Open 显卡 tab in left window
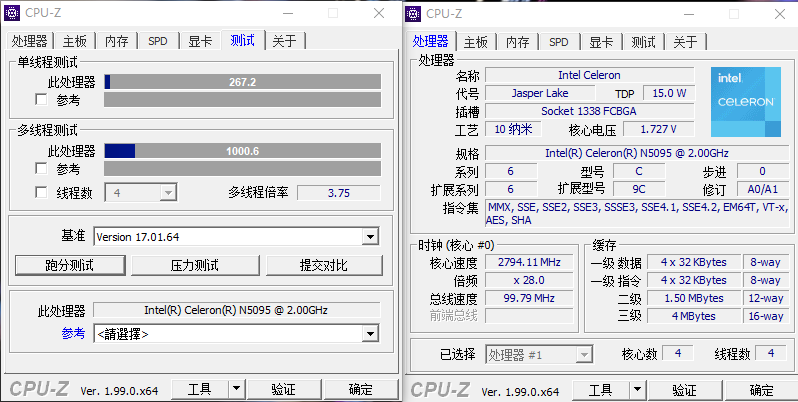 [x=200, y=41]
